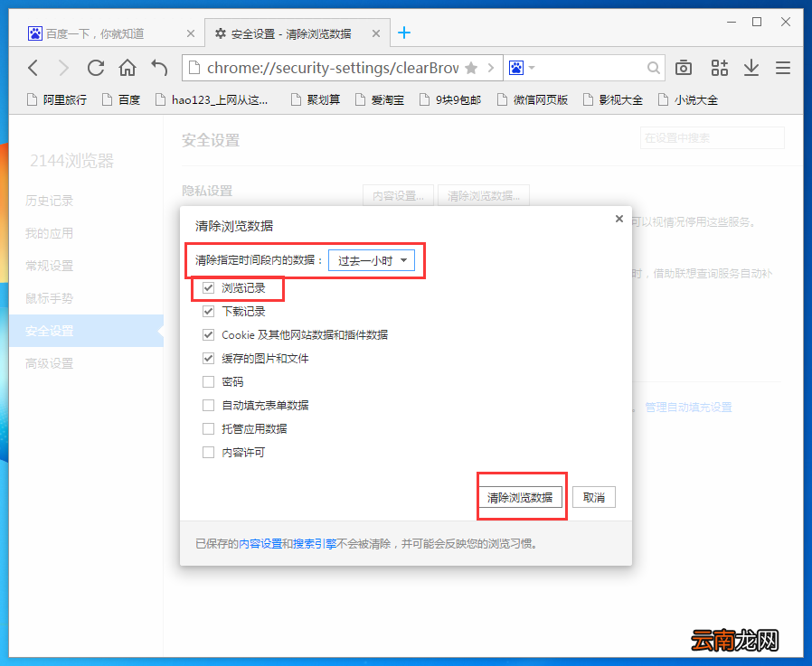Click the browser back arrow
This screenshot has height=666, width=812.
33,68
